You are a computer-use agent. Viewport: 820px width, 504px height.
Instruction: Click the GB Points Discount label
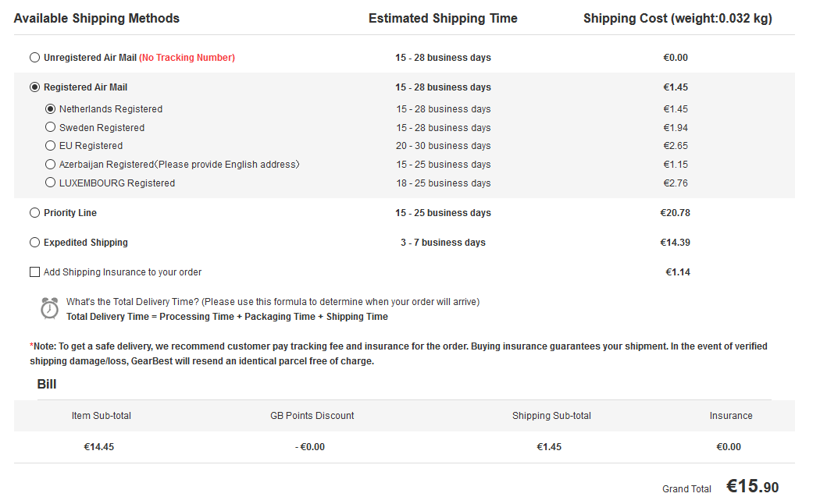(x=312, y=416)
